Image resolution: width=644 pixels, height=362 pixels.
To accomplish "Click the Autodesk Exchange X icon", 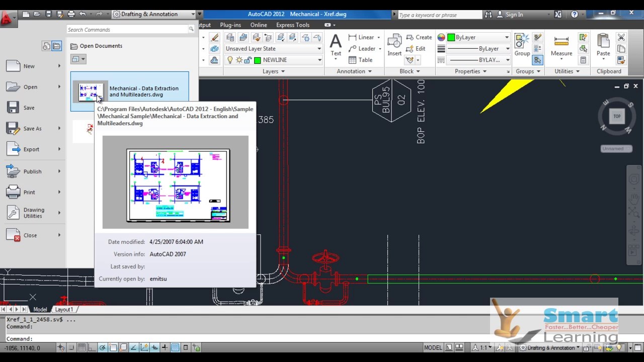I will pyautogui.click(x=558, y=15).
